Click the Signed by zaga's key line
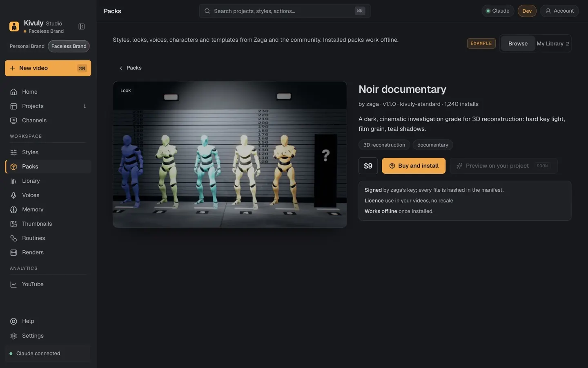Screen dimensions: 588x368 point(434,190)
